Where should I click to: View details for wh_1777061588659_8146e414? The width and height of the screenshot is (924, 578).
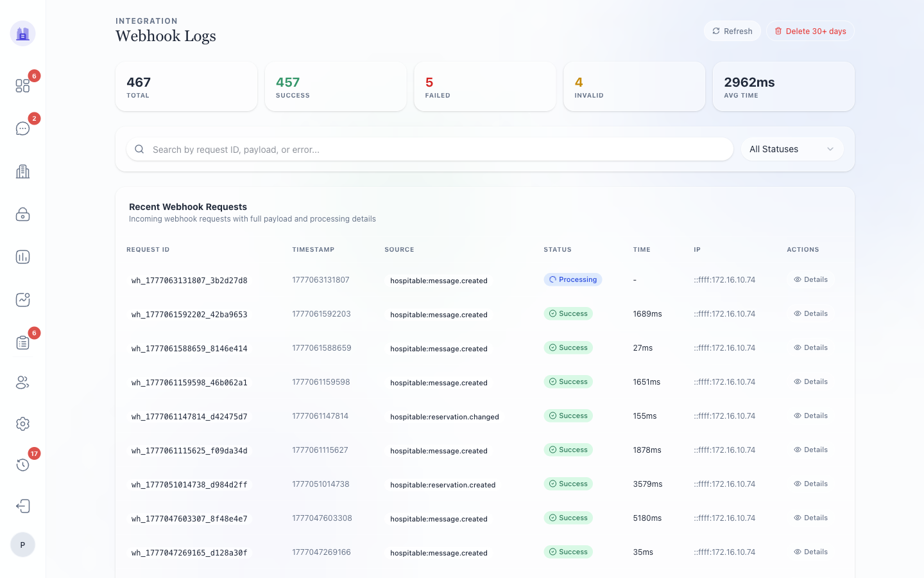(x=810, y=347)
